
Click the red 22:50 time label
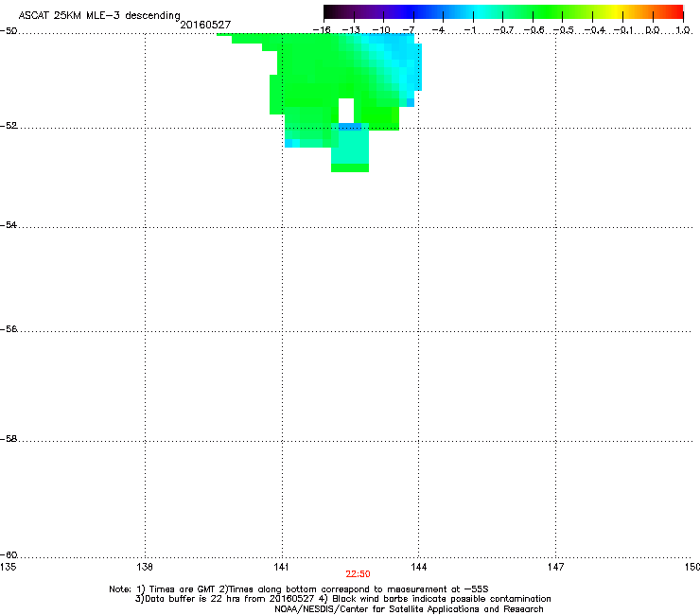click(x=358, y=574)
